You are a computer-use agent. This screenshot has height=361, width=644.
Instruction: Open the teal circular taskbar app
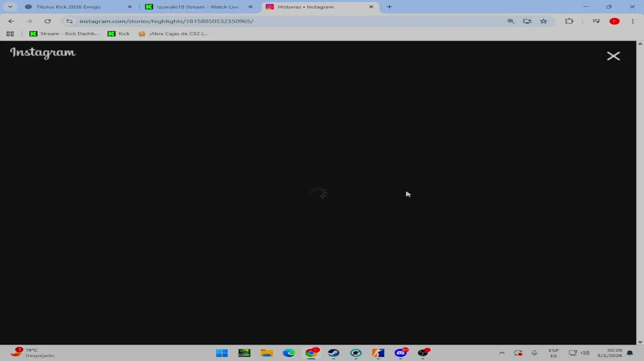click(356, 353)
